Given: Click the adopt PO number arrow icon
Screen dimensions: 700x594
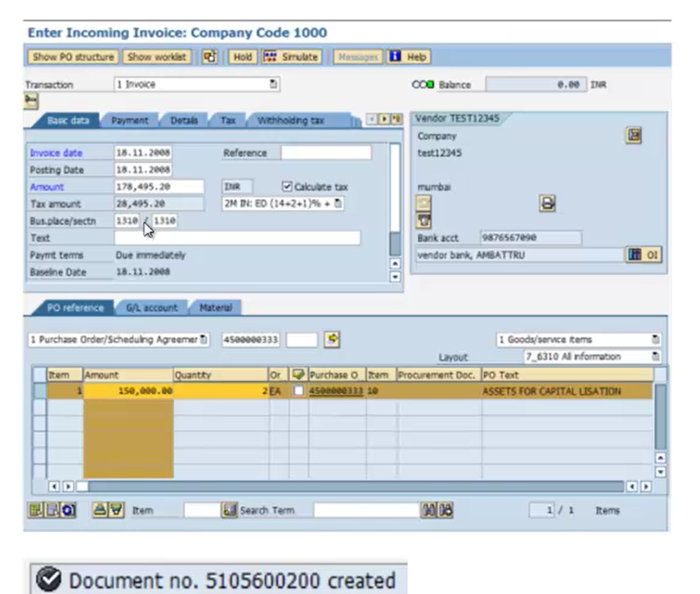Looking at the screenshot, I should 332,339.
